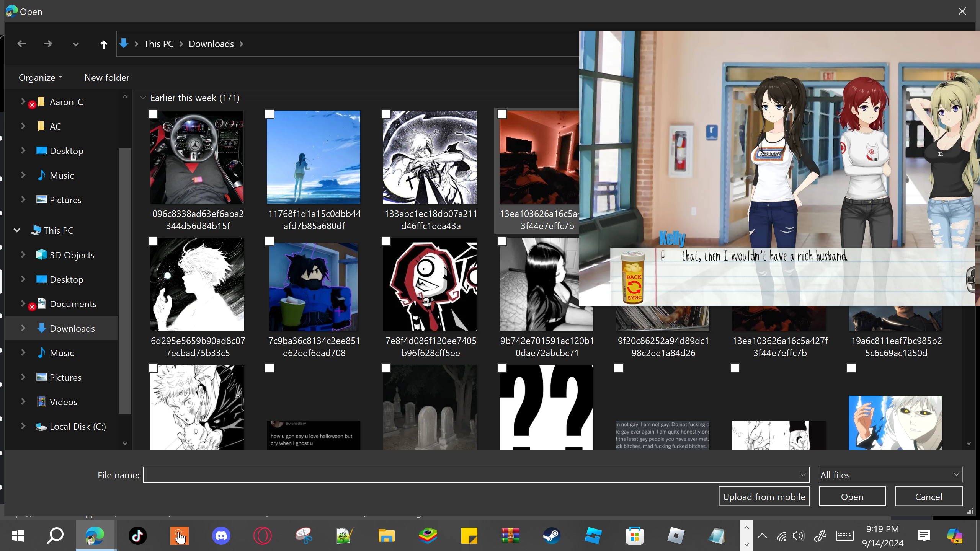Open Discord from the taskbar

221,536
